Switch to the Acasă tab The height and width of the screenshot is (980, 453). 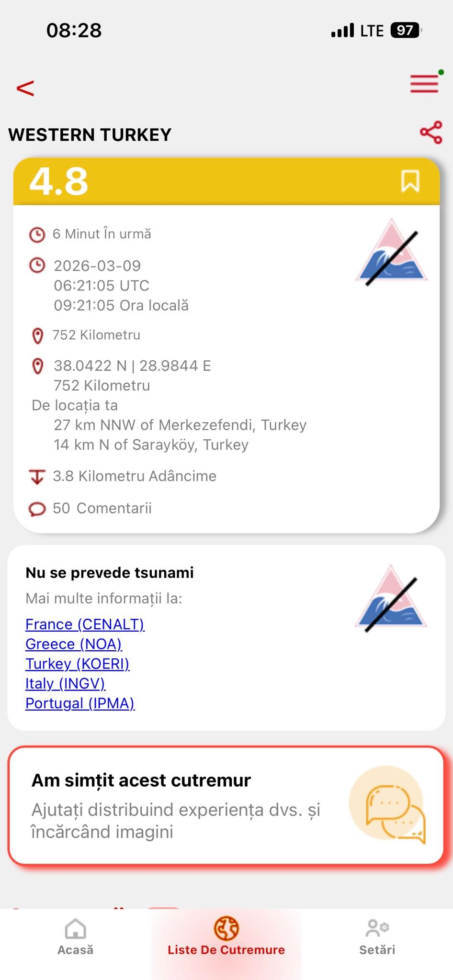75,937
